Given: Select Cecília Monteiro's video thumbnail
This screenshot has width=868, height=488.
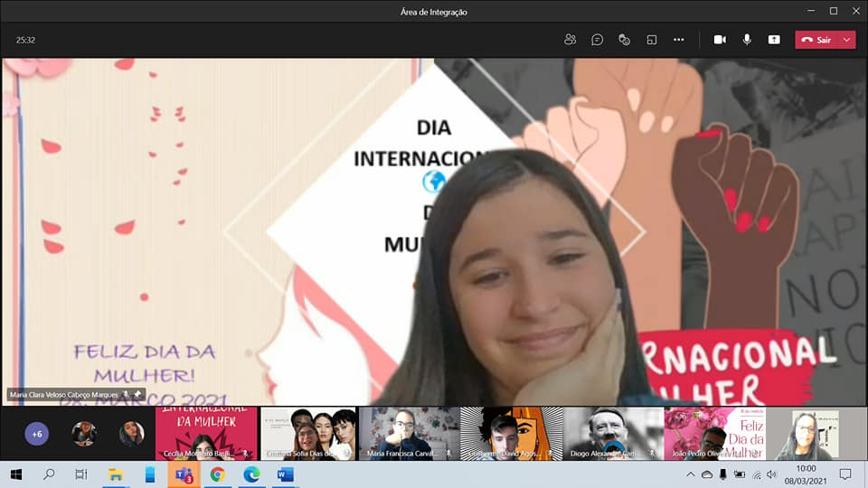Looking at the screenshot, I should point(206,434).
